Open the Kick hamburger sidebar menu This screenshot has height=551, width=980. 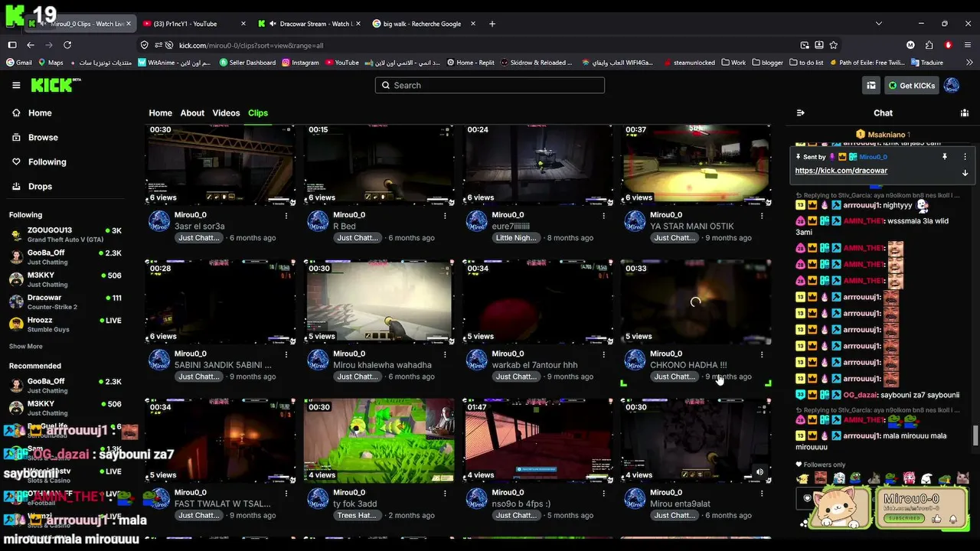tap(16, 85)
